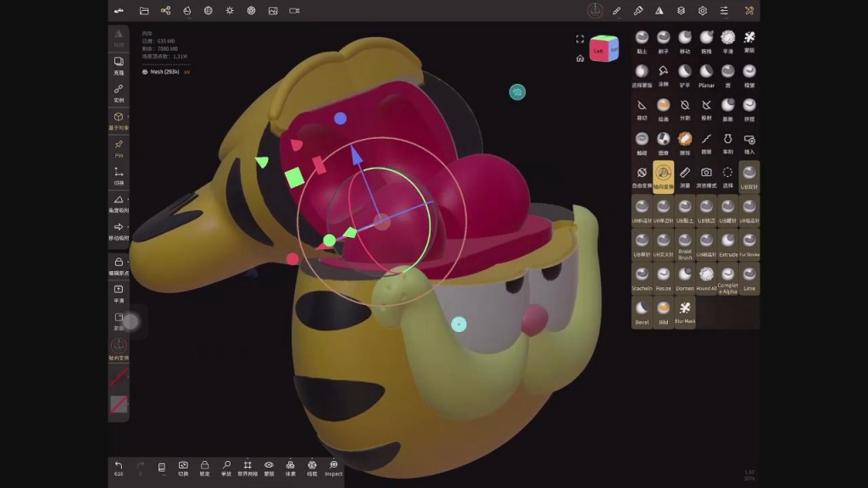Click the Mesh (293k) label
Screen dimensions: 868x488
(x=164, y=72)
